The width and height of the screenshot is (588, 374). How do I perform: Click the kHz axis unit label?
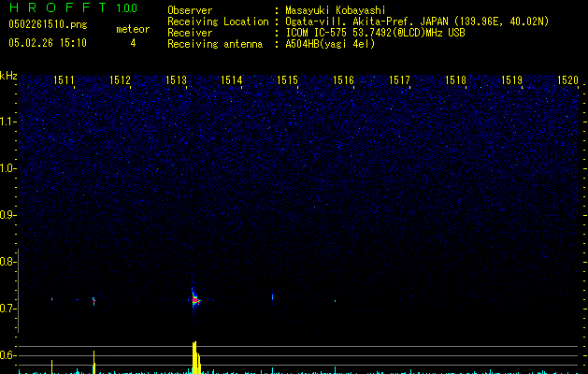pos(8,76)
